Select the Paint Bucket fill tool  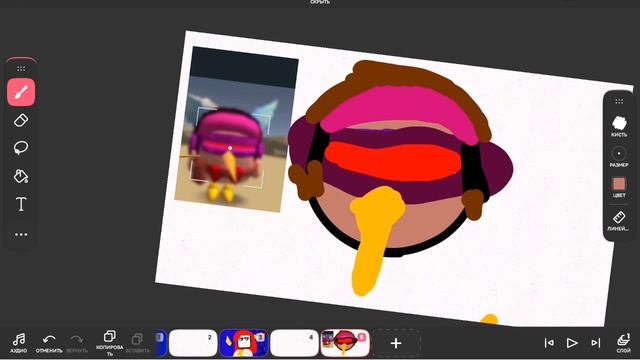click(x=21, y=176)
